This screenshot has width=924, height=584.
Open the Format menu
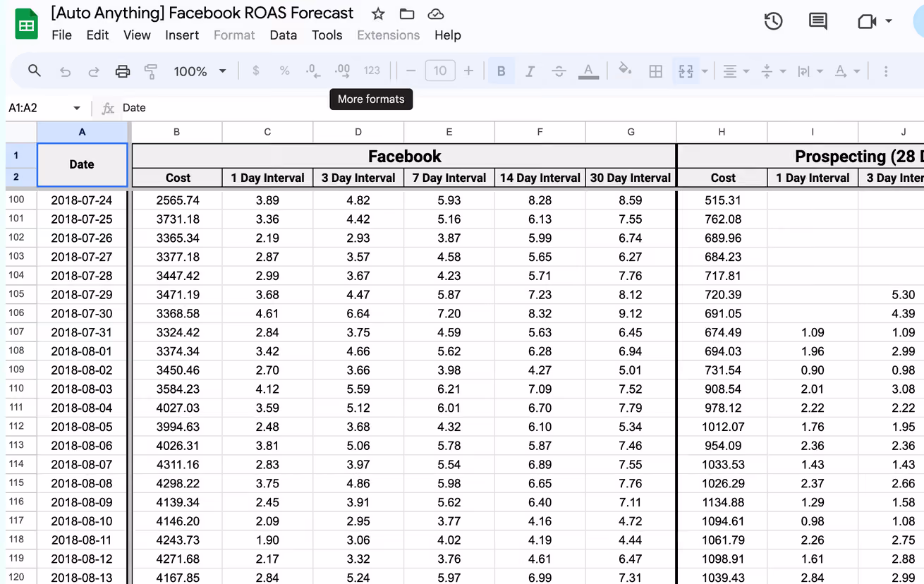pyautogui.click(x=234, y=35)
